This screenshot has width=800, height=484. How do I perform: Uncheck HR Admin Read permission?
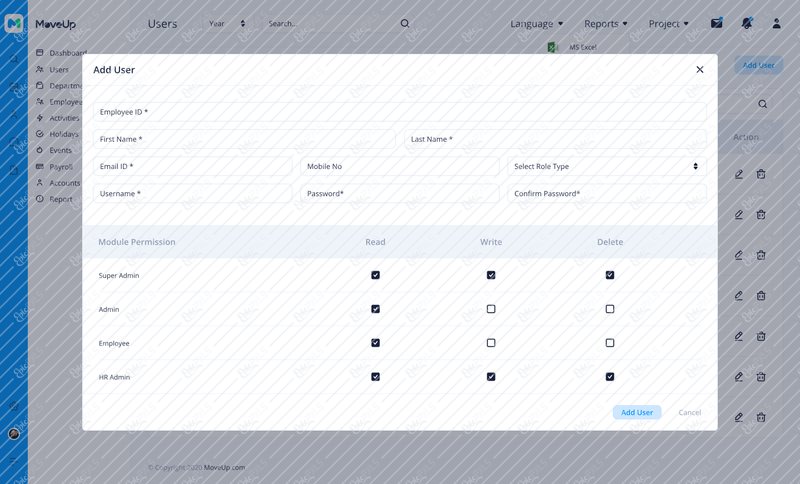pyautogui.click(x=376, y=377)
